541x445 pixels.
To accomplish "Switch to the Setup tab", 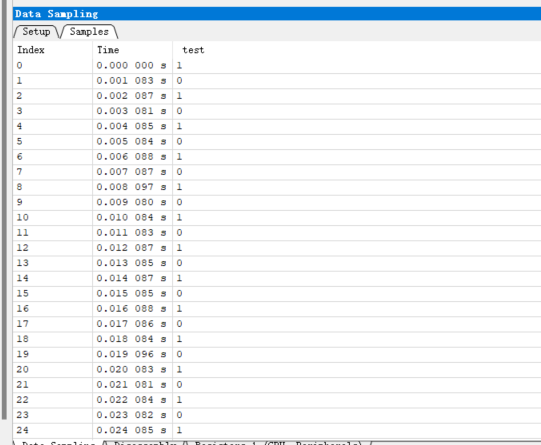I will (36, 32).
